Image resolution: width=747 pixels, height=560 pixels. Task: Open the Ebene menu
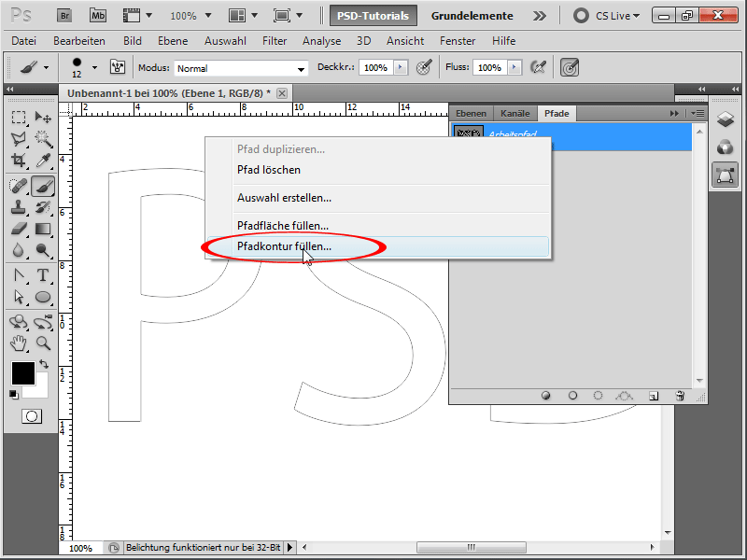tap(173, 41)
